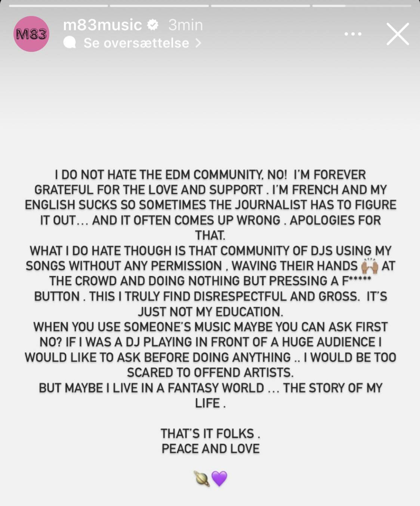The height and width of the screenshot is (506, 420).
Task: Click the fourth in-progress story segment
Action: (361, 6)
